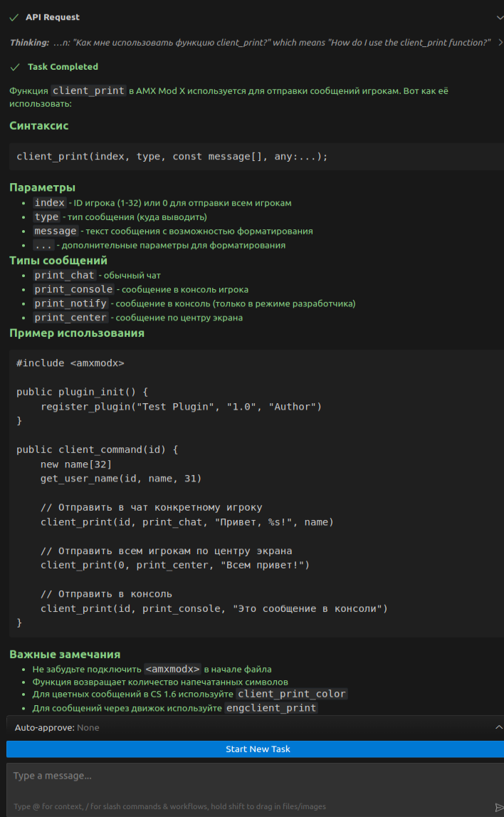Click the send message arrow icon

pos(498,807)
